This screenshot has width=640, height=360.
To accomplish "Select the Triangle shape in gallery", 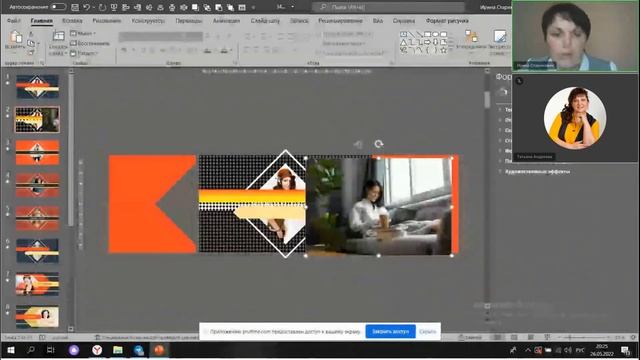I will 404,42.
